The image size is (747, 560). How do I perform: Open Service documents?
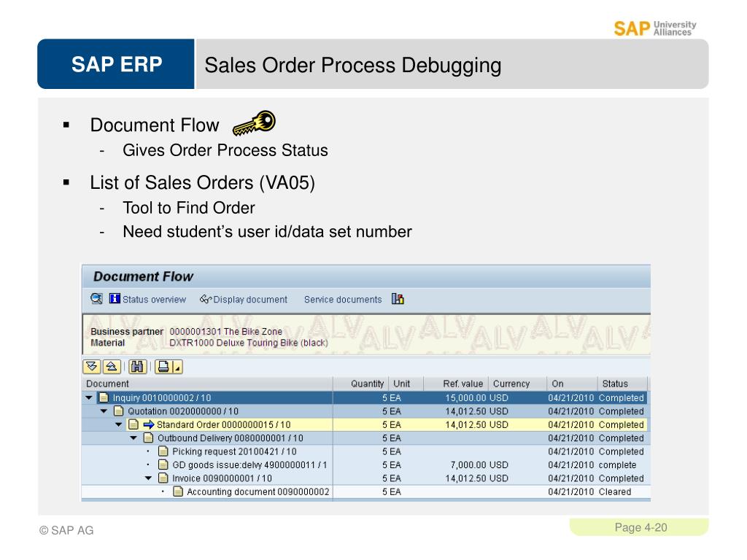click(x=343, y=300)
